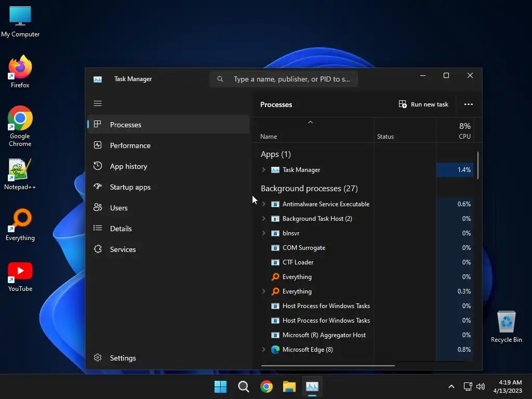Expand Microsoft Edge (8) process group

263,349
